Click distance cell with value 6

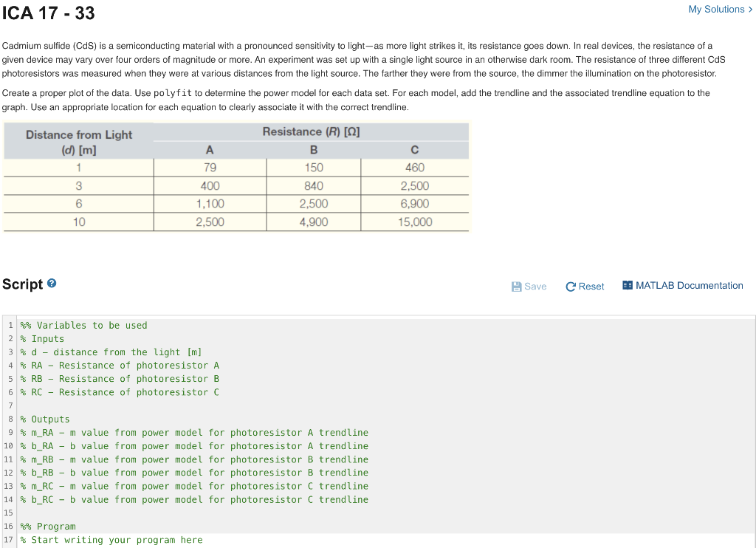pyautogui.click(x=78, y=204)
